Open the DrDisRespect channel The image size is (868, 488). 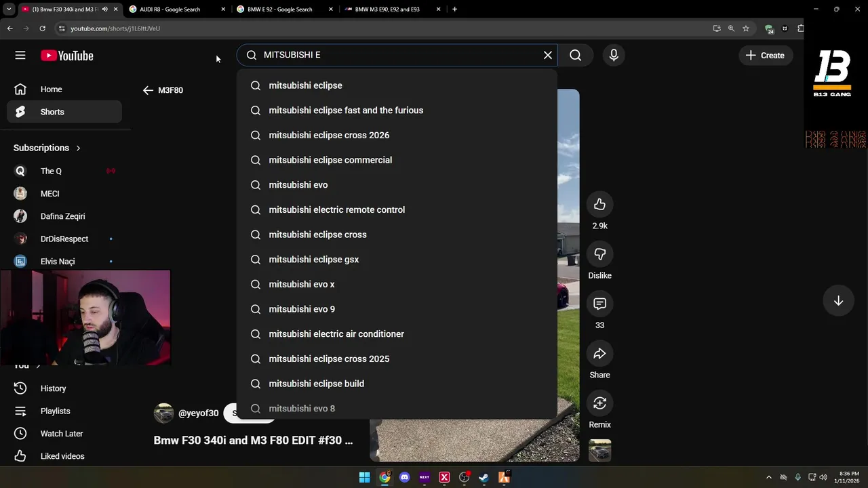pos(64,239)
